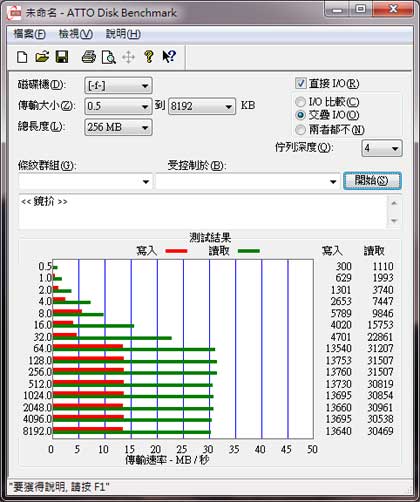Open the transfer size end dropdown 8192
The width and height of the screenshot is (420, 502).
point(202,106)
